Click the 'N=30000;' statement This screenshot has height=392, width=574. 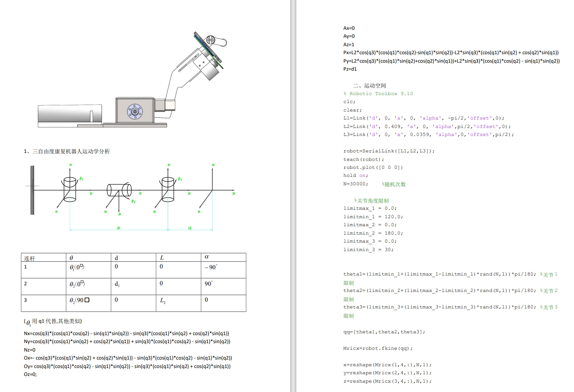click(356, 184)
